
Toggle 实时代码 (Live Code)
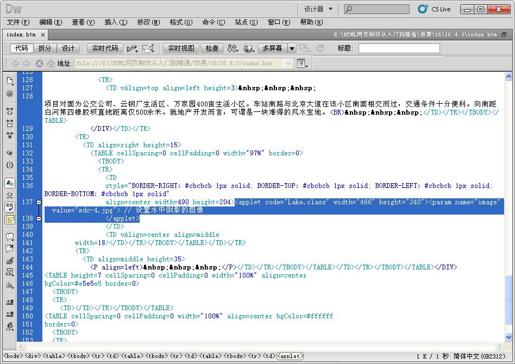pyautogui.click(x=105, y=48)
